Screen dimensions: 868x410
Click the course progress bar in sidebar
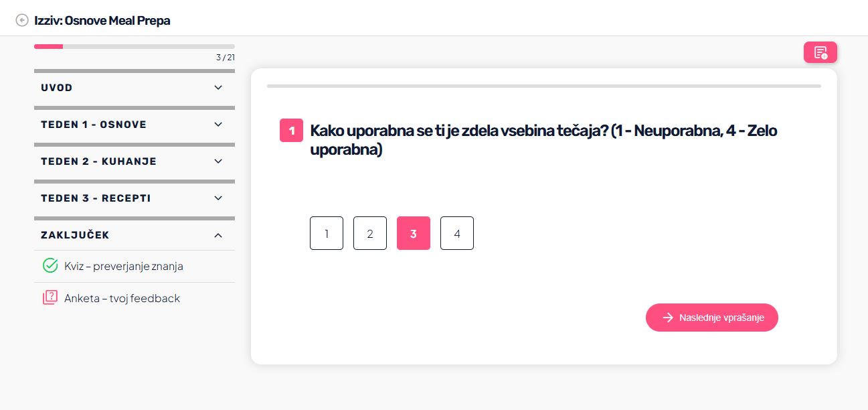point(135,46)
